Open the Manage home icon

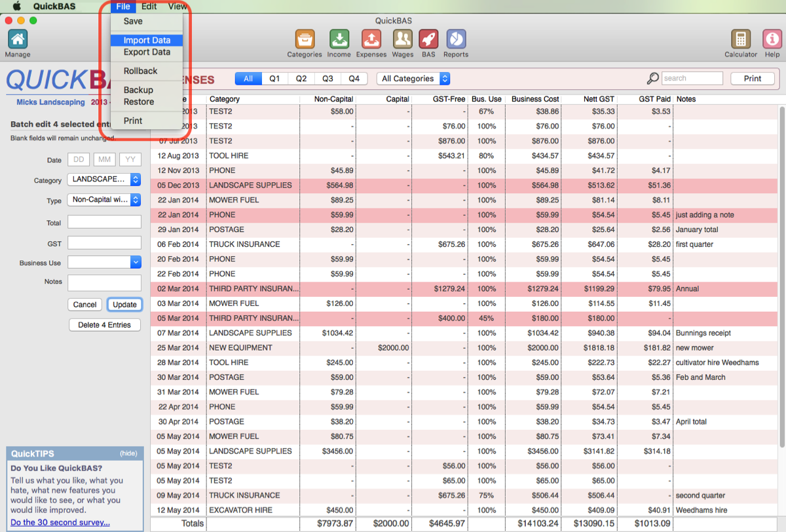[x=17, y=39]
